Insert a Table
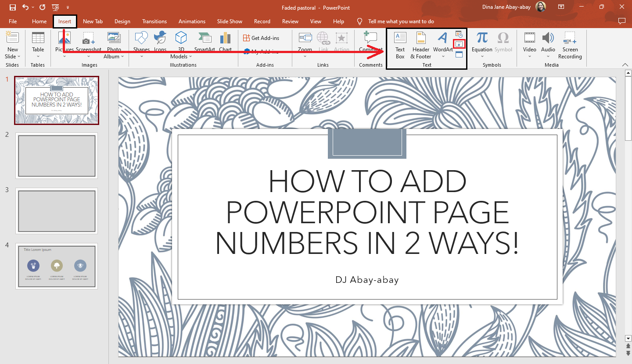 [38, 45]
